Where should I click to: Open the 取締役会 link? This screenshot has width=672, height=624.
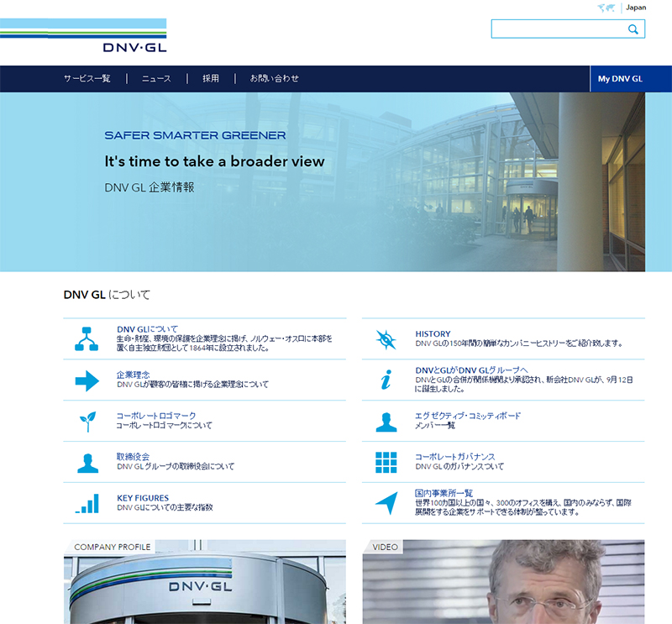pyautogui.click(x=134, y=456)
